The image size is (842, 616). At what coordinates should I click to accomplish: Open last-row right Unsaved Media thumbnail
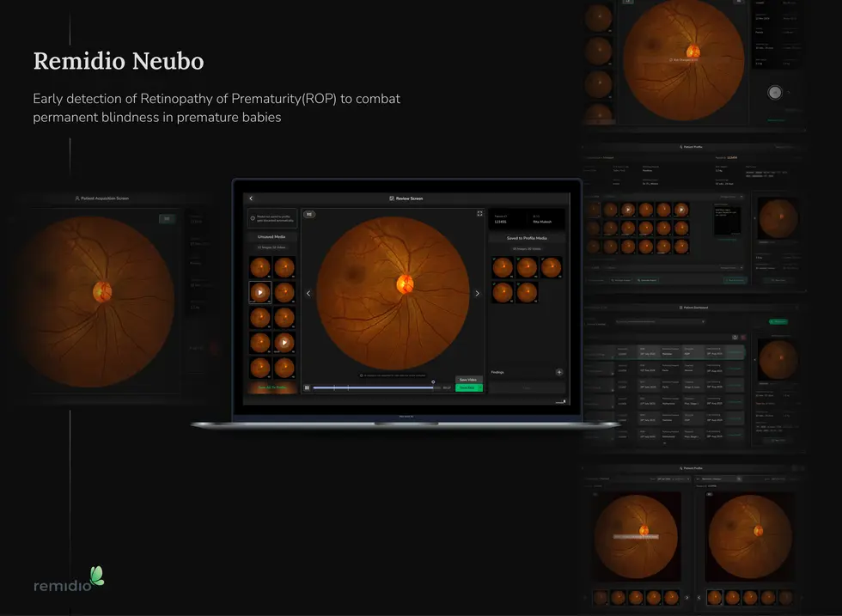point(284,368)
